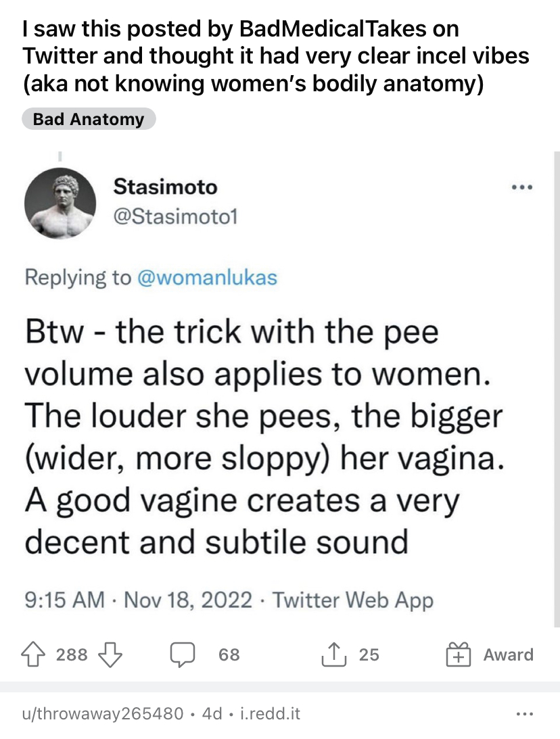Open the @womanlukas mention link
The width and height of the screenshot is (560, 739).
[207, 277]
